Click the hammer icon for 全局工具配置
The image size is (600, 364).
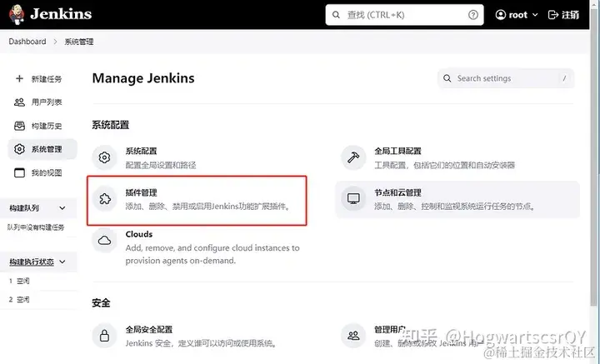coord(353,157)
